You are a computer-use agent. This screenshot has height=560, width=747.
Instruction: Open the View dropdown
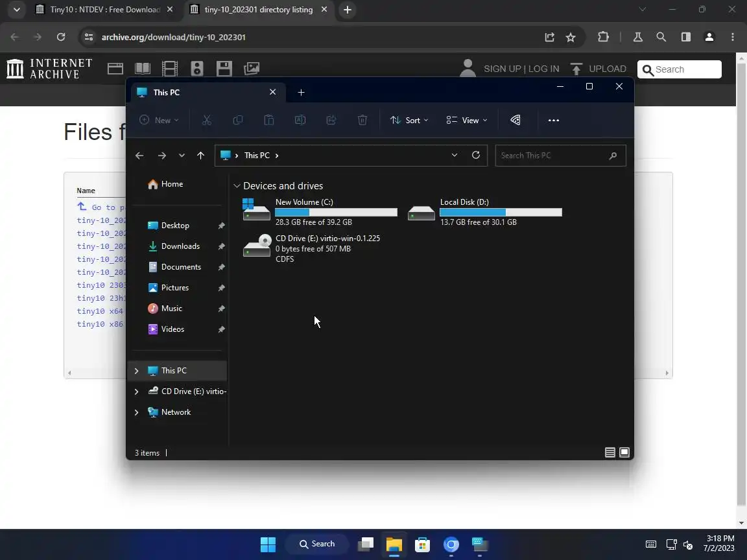[467, 121]
